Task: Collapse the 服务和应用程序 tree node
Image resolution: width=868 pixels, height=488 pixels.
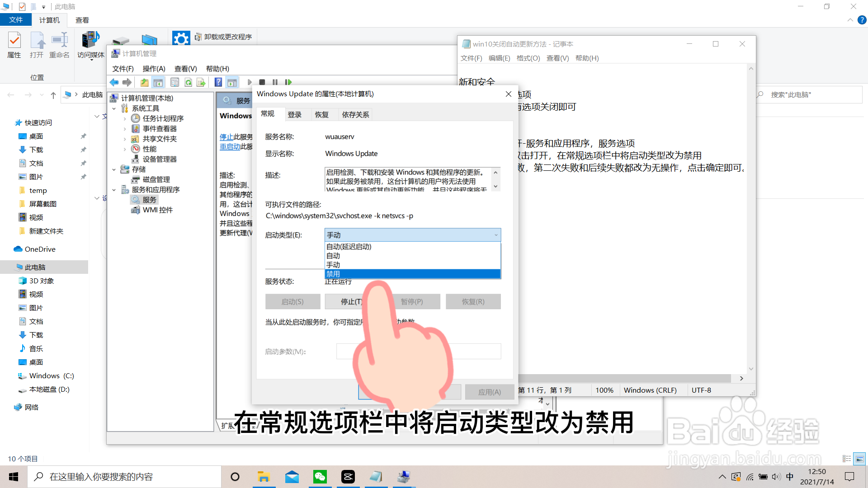Action: pos(114,189)
